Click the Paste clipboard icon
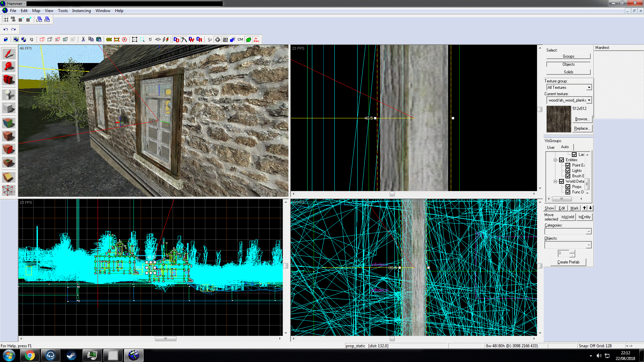The height and width of the screenshot is (362, 644). 99,40
